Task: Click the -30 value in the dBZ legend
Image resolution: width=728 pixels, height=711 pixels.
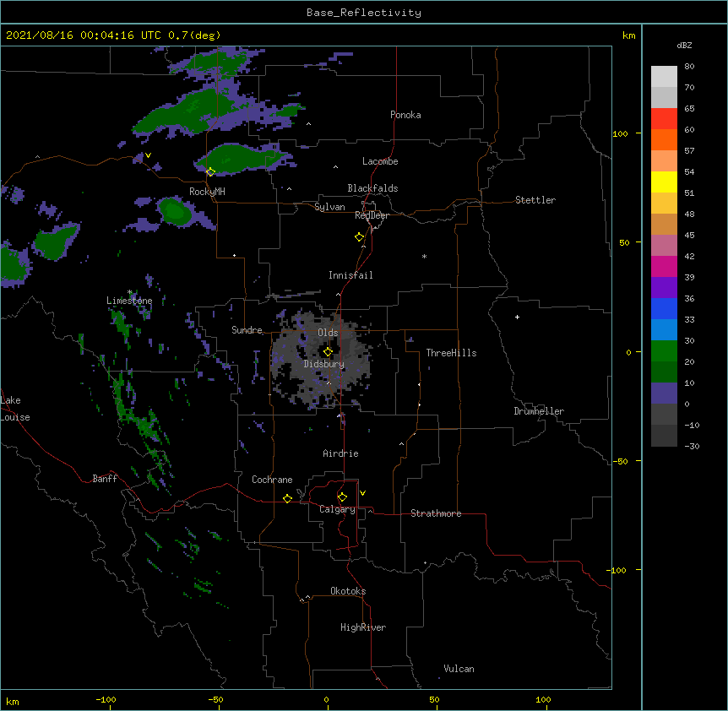Action: click(x=692, y=446)
